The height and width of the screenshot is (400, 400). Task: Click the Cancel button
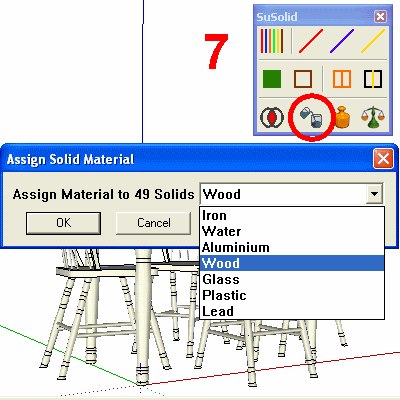pyautogui.click(x=154, y=223)
